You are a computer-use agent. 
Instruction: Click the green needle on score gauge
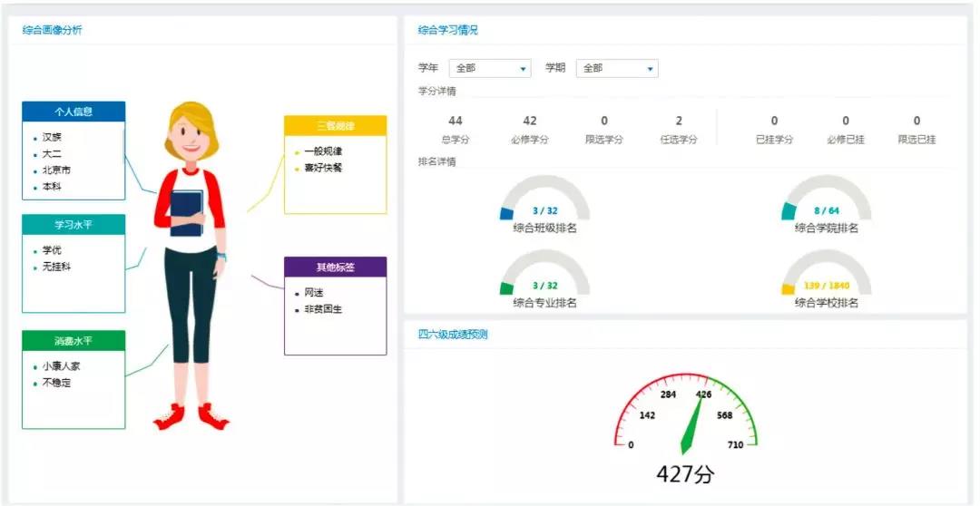click(693, 424)
